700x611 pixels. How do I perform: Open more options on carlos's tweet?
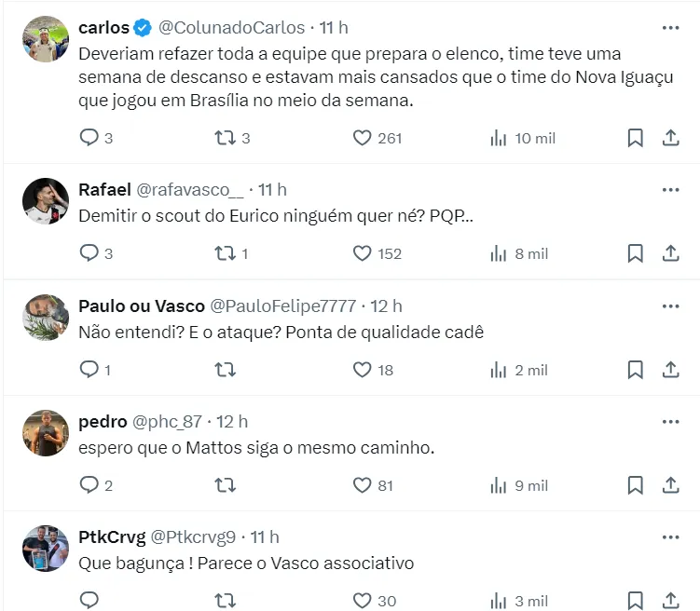(670, 27)
